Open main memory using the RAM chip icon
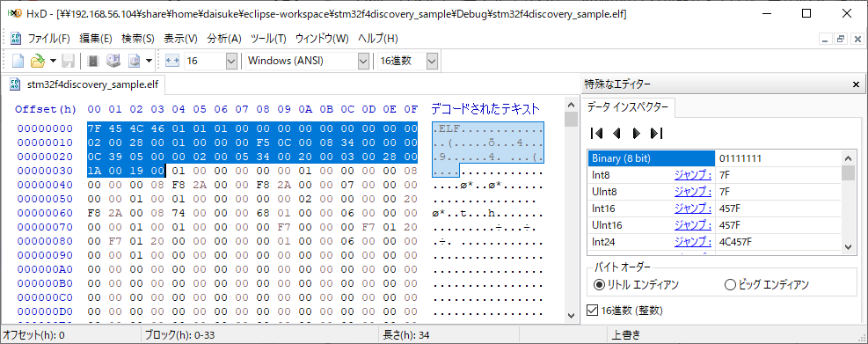This screenshot has height=344, width=868. point(93,61)
